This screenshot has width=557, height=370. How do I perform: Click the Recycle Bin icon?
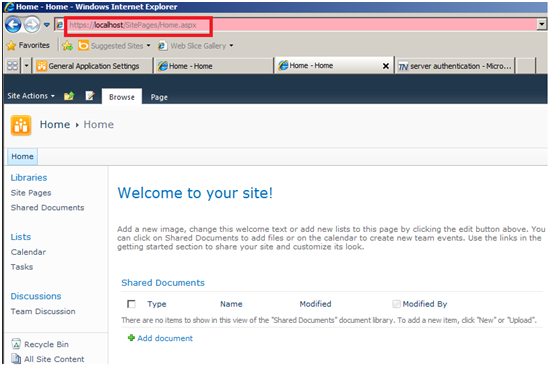(x=16, y=344)
